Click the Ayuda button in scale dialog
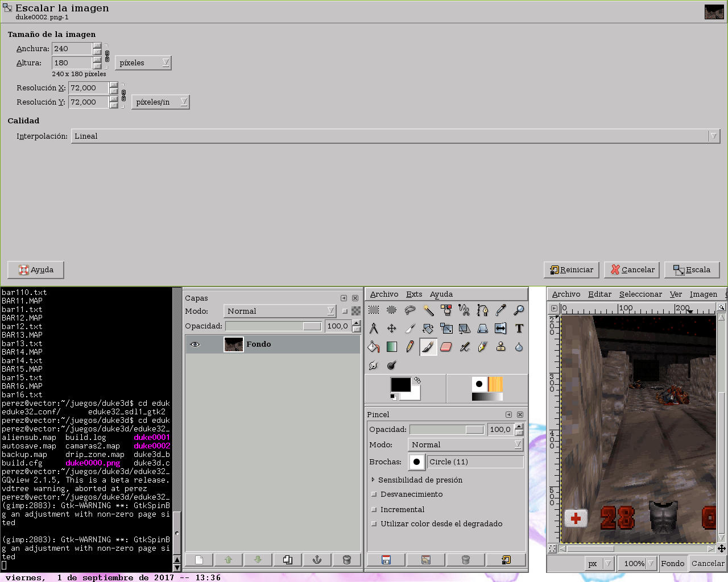 [36, 270]
